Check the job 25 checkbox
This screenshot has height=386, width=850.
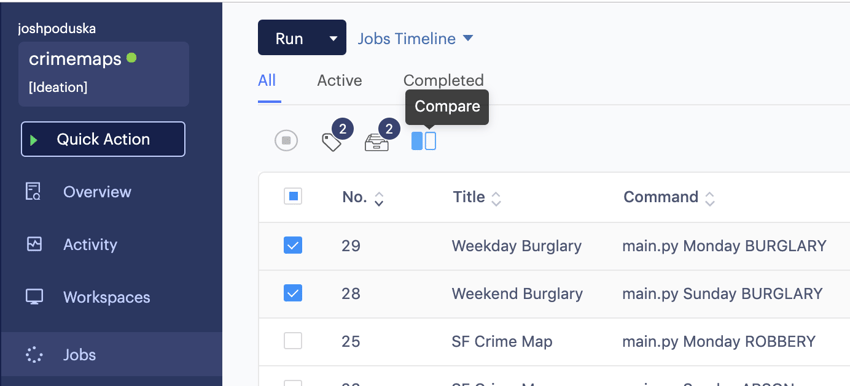(x=293, y=341)
